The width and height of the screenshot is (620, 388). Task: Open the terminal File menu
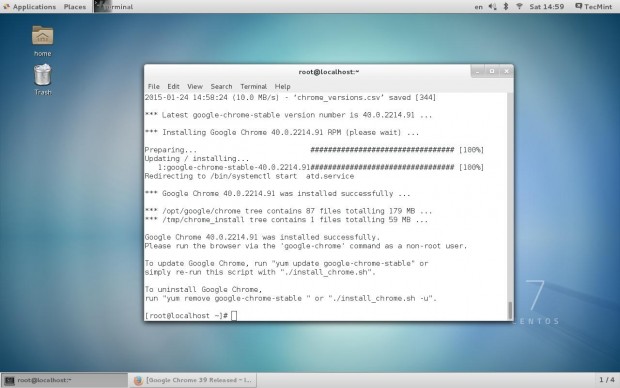tap(153, 87)
